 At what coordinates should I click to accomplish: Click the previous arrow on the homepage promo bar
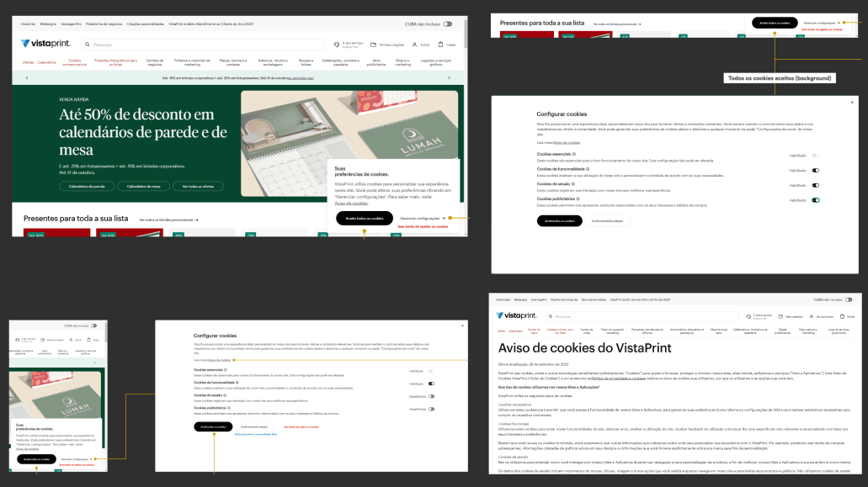pos(27,78)
